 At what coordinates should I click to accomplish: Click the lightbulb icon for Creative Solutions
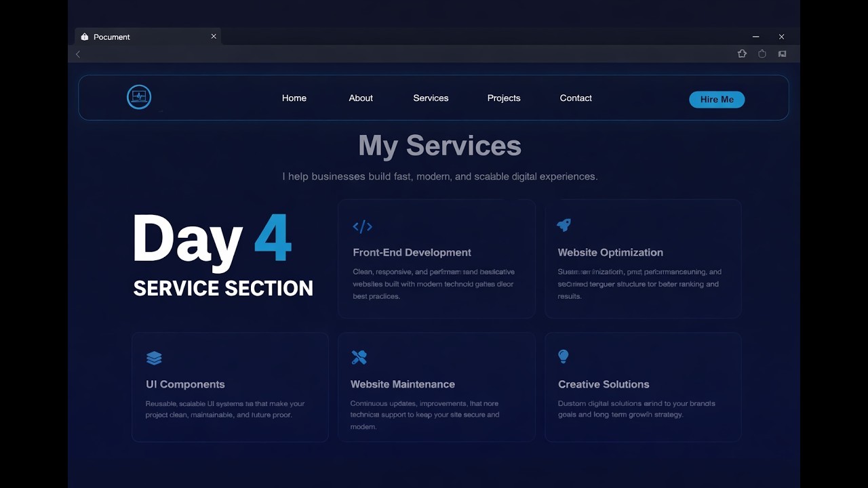tap(563, 357)
